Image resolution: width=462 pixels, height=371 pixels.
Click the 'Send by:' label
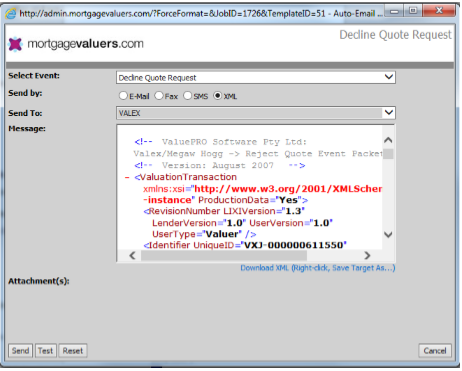pyautogui.click(x=25, y=93)
